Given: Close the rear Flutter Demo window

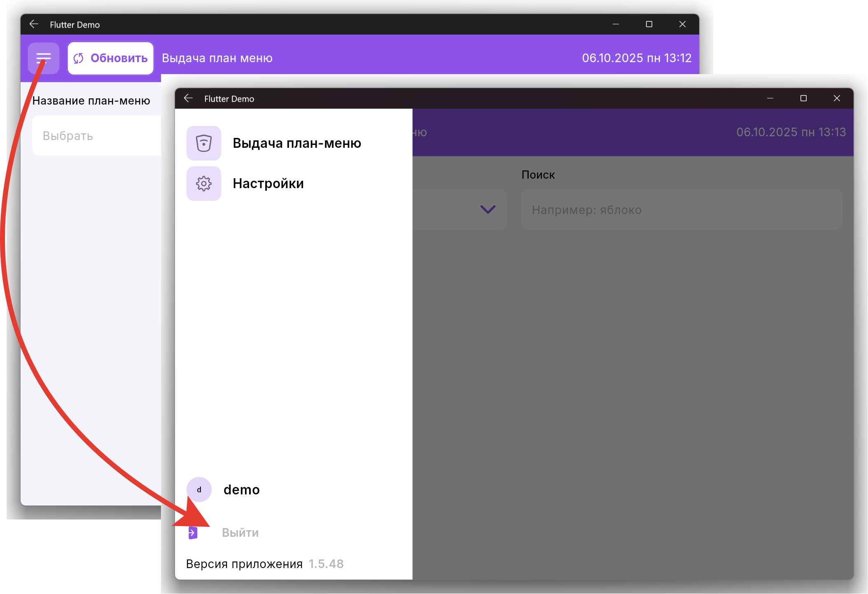Looking at the screenshot, I should click(x=682, y=24).
